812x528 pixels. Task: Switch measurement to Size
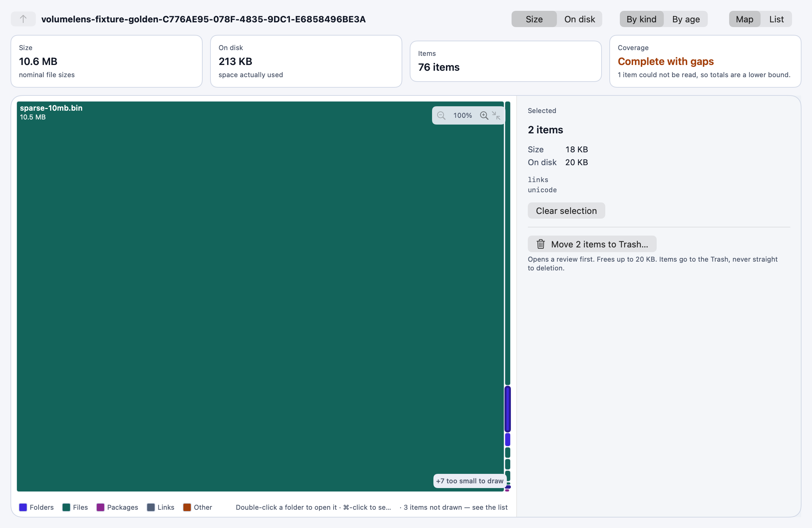click(534, 19)
